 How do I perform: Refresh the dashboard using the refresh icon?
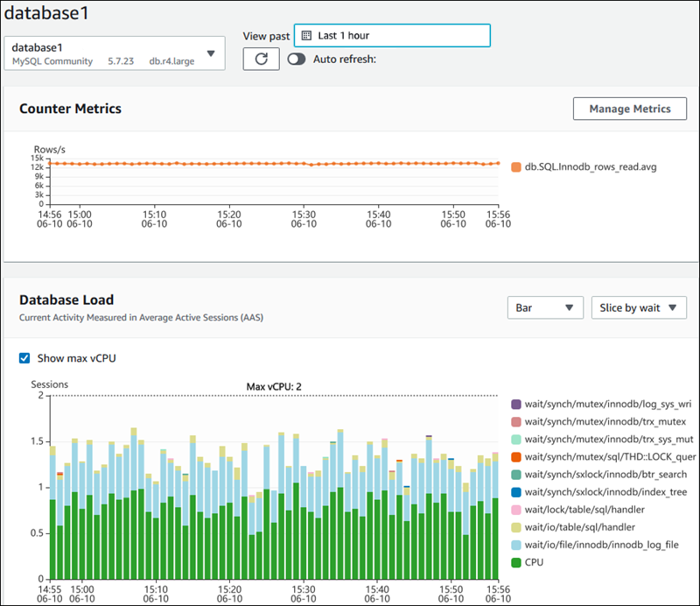[261, 59]
